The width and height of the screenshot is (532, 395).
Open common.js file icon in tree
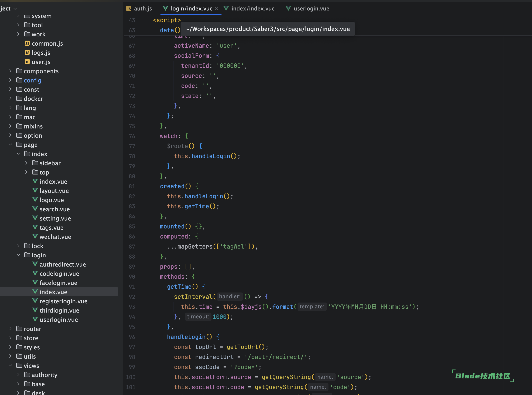coord(27,43)
